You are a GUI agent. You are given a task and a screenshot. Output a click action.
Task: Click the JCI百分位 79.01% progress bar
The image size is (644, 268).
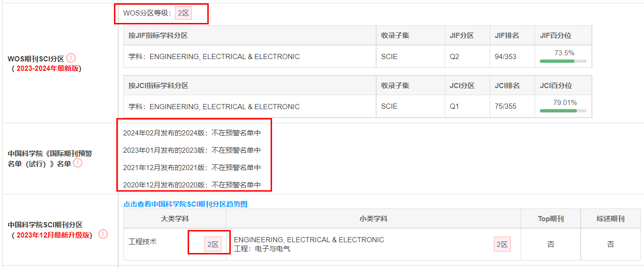coord(563,111)
